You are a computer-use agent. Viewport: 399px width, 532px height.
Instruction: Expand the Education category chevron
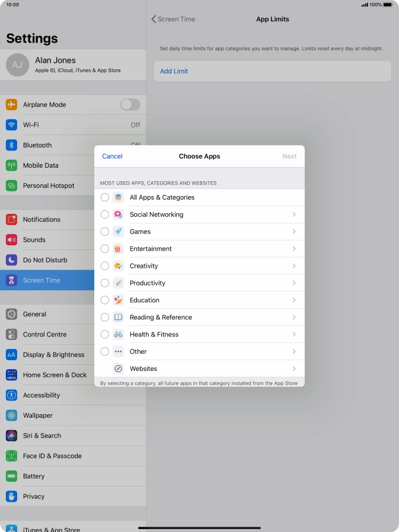pyautogui.click(x=294, y=300)
